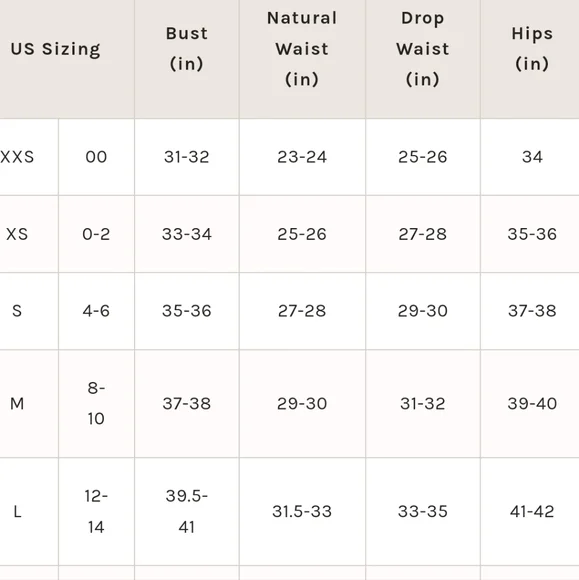This screenshot has width=579, height=580.
Task: Click the 8-10 numeric size cell
Action: pos(96,404)
